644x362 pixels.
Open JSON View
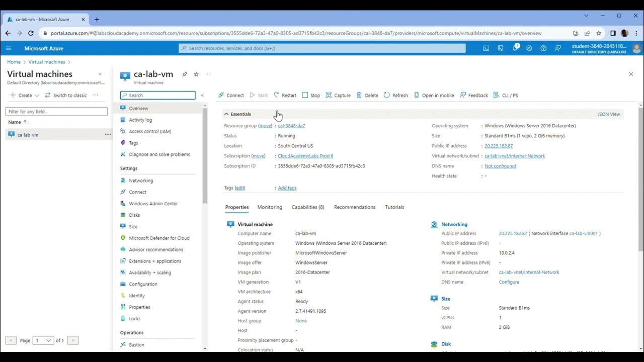(609, 114)
